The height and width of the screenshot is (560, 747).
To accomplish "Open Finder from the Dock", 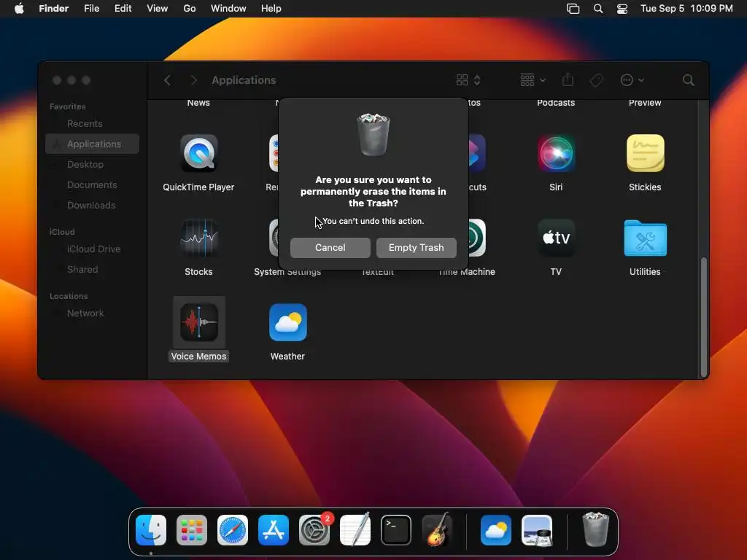I will [x=151, y=531].
